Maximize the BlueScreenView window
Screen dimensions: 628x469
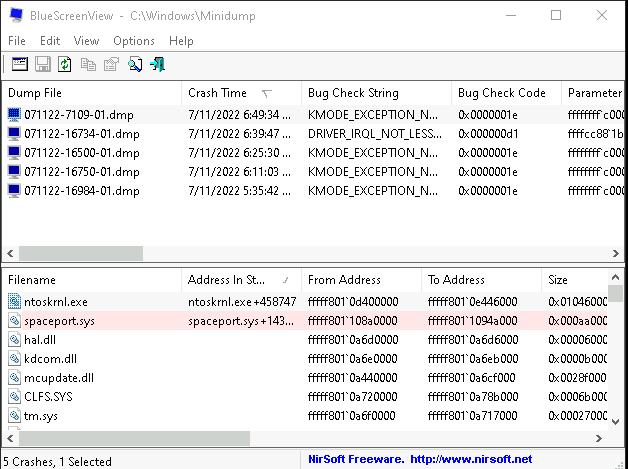point(556,16)
